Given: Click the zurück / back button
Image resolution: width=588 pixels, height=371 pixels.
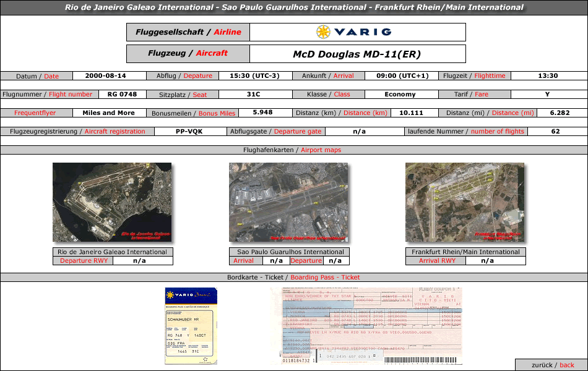Looking at the screenshot, I should coord(551,365).
